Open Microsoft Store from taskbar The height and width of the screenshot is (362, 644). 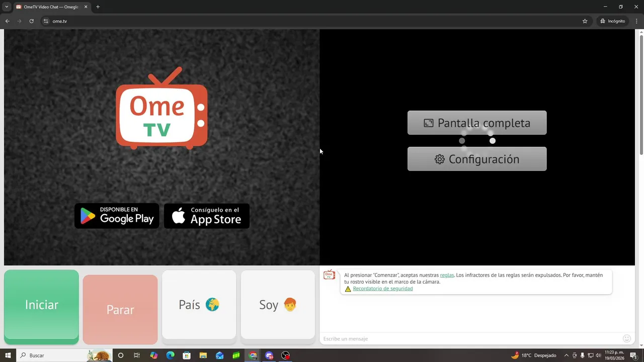pyautogui.click(x=187, y=355)
